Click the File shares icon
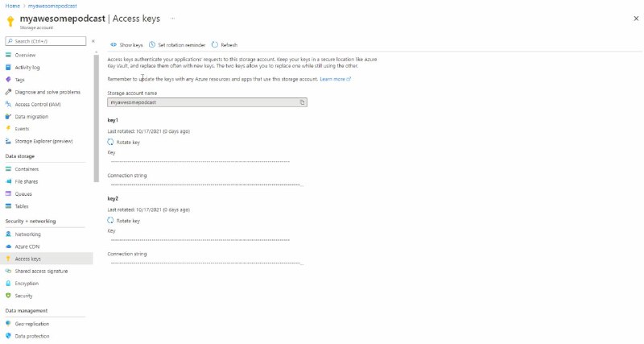 point(8,181)
